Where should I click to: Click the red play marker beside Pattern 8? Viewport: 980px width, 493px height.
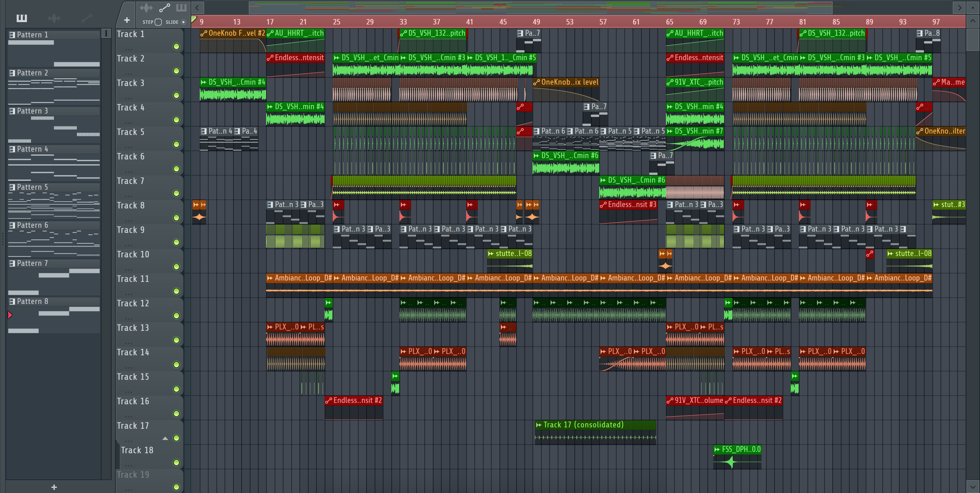click(x=10, y=315)
